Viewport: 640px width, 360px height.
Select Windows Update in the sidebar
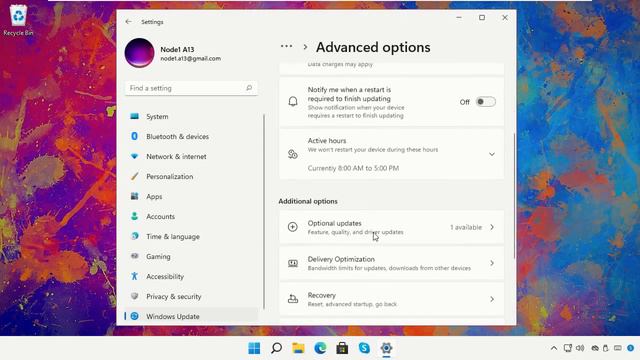(191, 316)
